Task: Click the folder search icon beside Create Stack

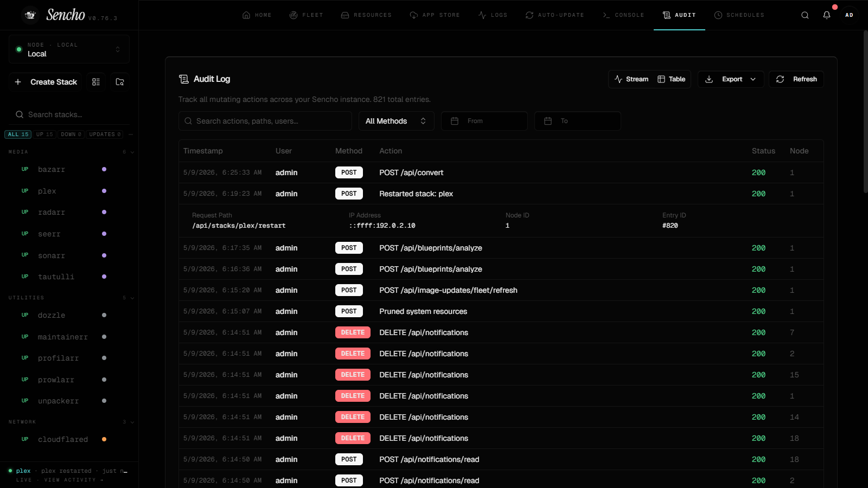Action: (120, 82)
